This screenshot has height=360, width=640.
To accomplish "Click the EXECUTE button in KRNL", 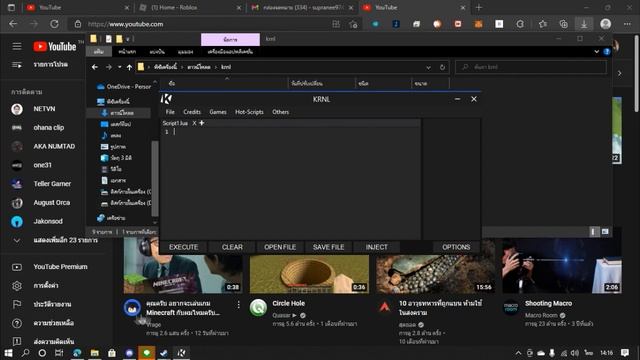I will pos(183,247).
